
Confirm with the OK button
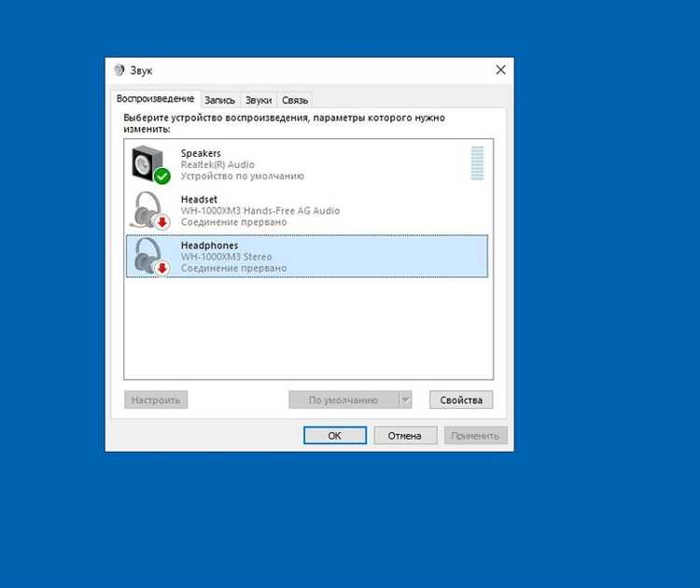[x=335, y=435]
